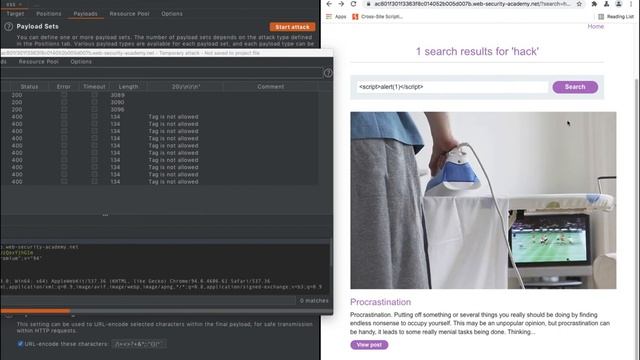Toggle Timeout checkbox in row with length 3090
This screenshot has height=360, width=640.
[x=94, y=102]
